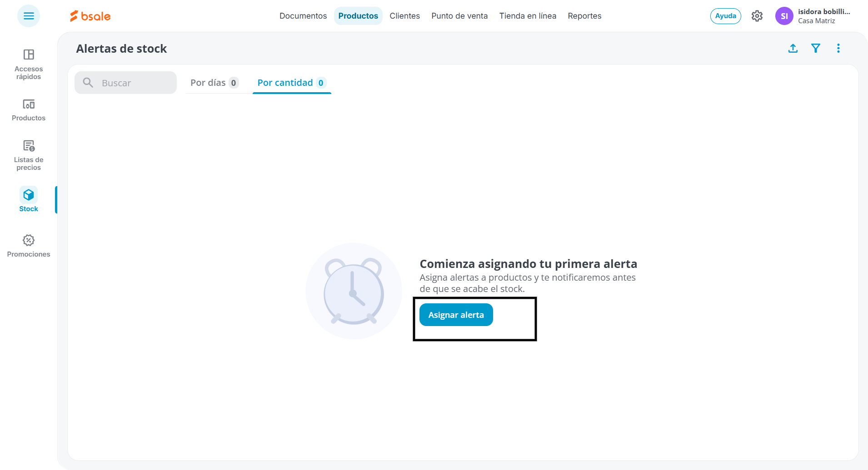Open Accesos rápidos in sidebar
Image resolution: width=868 pixels, height=470 pixels.
point(29,64)
